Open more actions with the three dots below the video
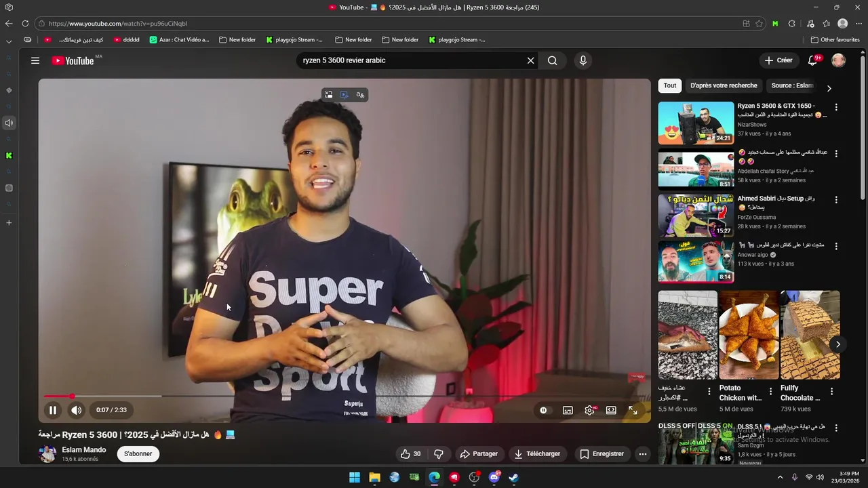Viewport: 868px width, 488px height. pyautogui.click(x=643, y=454)
